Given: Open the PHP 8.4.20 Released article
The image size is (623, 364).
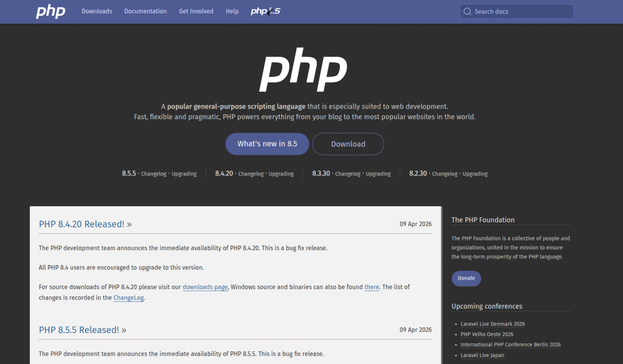Looking at the screenshot, I should [x=82, y=224].
